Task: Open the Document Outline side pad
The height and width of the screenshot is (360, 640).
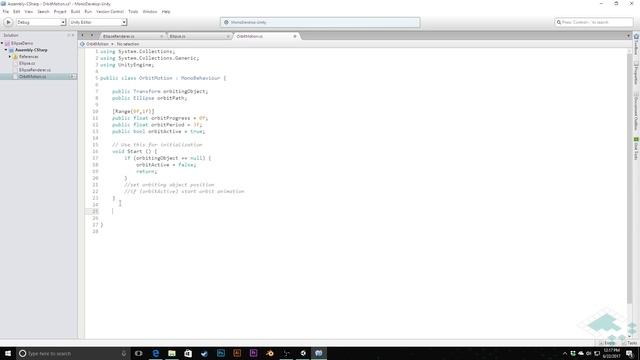Action: 636,111
